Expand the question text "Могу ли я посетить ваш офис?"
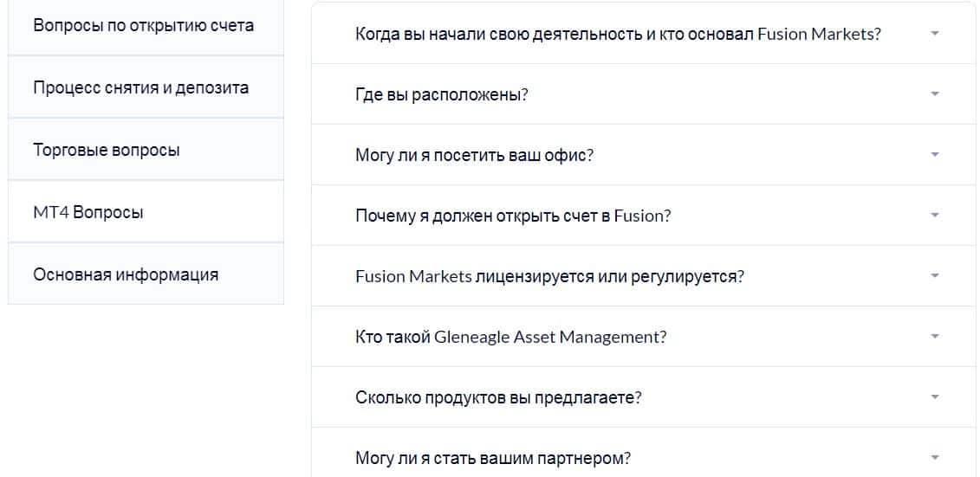This screenshot has width=980, height=477. click(x=474, y=155)
